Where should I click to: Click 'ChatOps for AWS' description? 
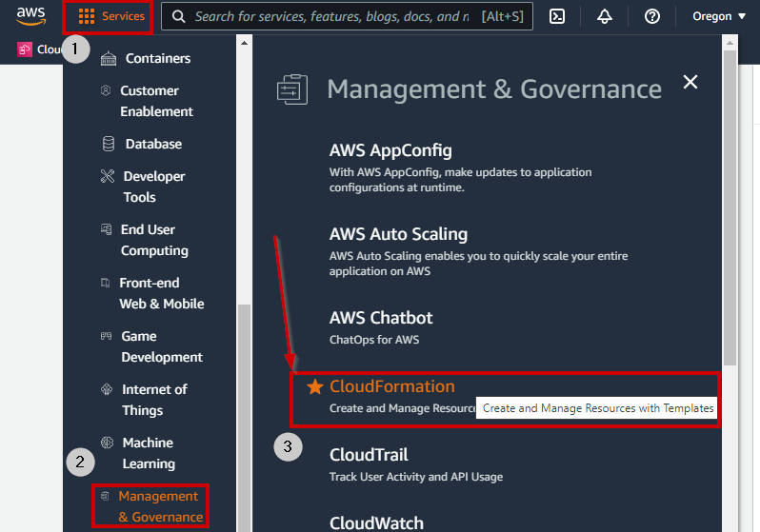(374, 340)
